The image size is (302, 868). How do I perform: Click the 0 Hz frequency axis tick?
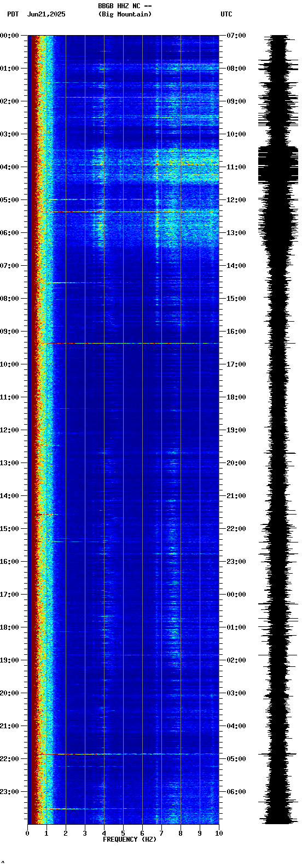[x=27, y=833]
